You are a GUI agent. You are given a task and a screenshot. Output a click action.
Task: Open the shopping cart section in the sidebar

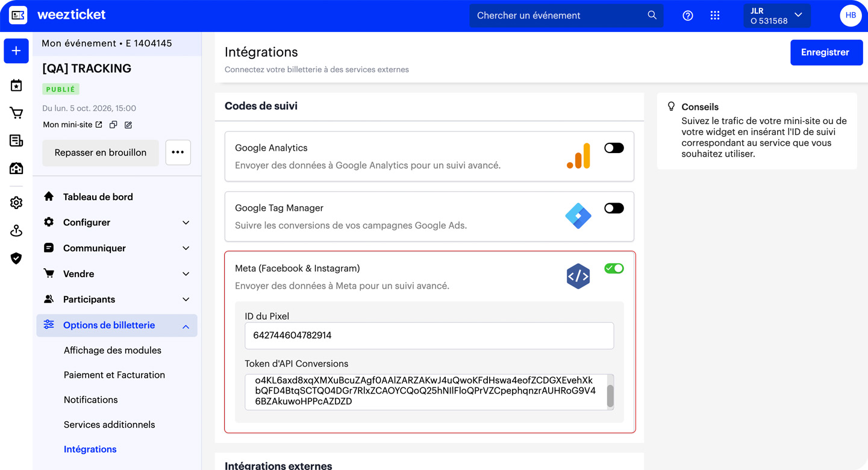[16, 113]
